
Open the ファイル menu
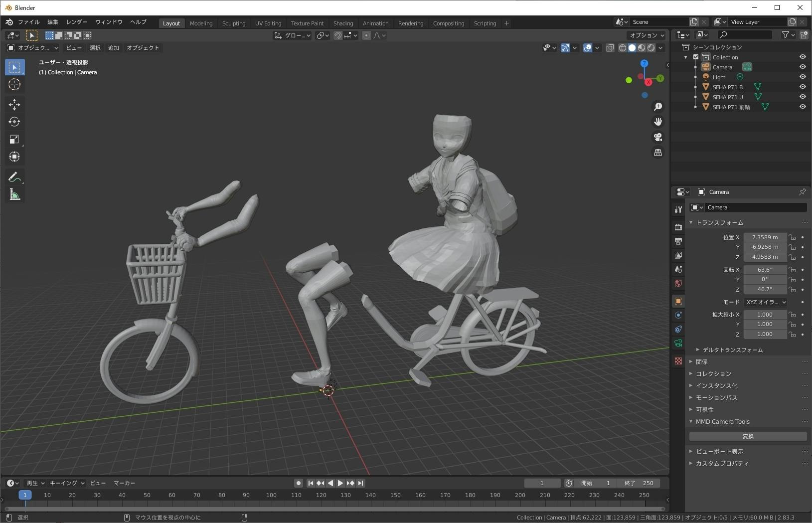[x=29, y=22]
